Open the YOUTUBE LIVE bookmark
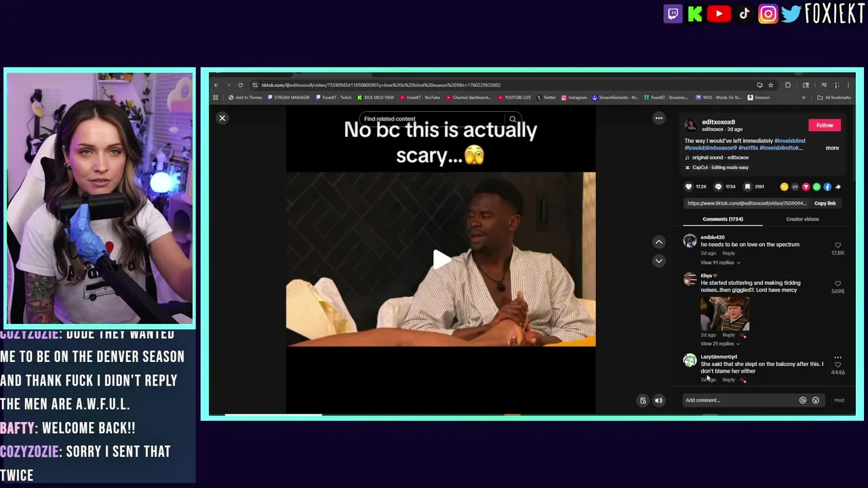The height and width of the screenshot is (488, 868). pyautogui.click(x=515, y=98)
